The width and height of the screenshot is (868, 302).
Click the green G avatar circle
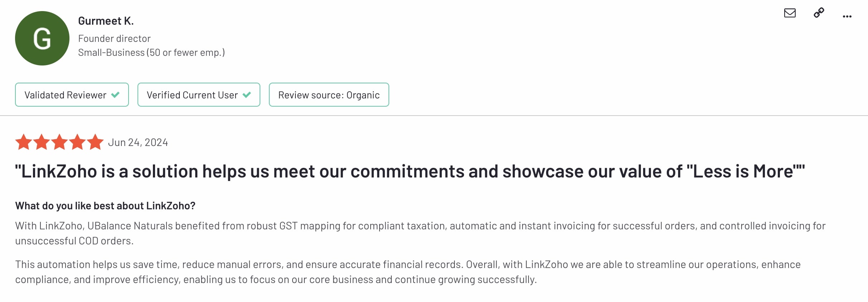pyautogui.click(x=42, y=38)
